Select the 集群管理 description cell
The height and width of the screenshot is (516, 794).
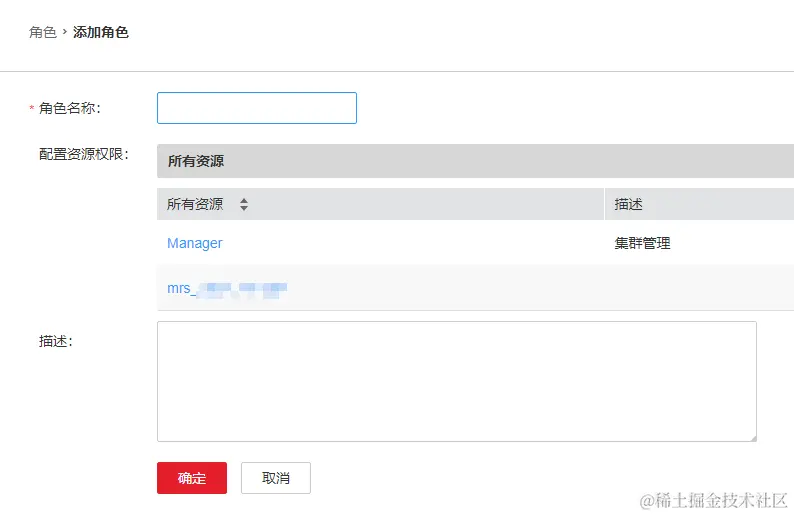coord(642,243)
